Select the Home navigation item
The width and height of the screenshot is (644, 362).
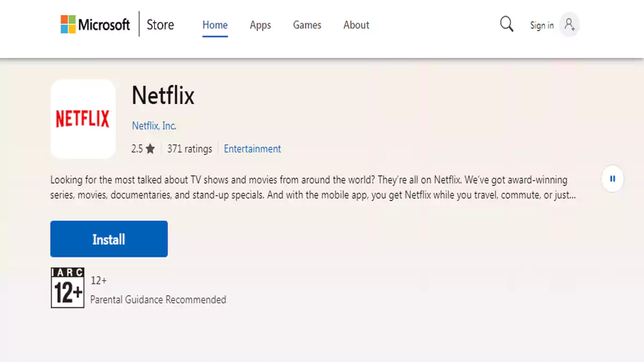click(x=215, y=25)
